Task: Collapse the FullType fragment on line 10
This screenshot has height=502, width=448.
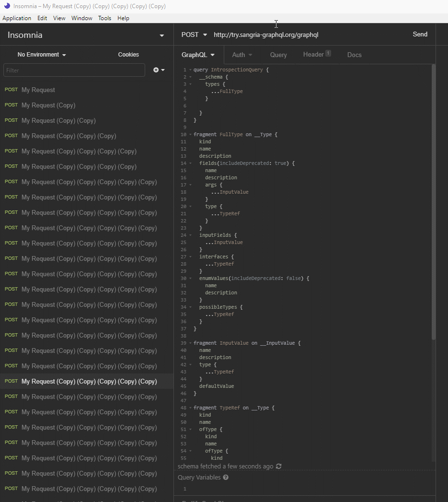Action: click(190, 134)
